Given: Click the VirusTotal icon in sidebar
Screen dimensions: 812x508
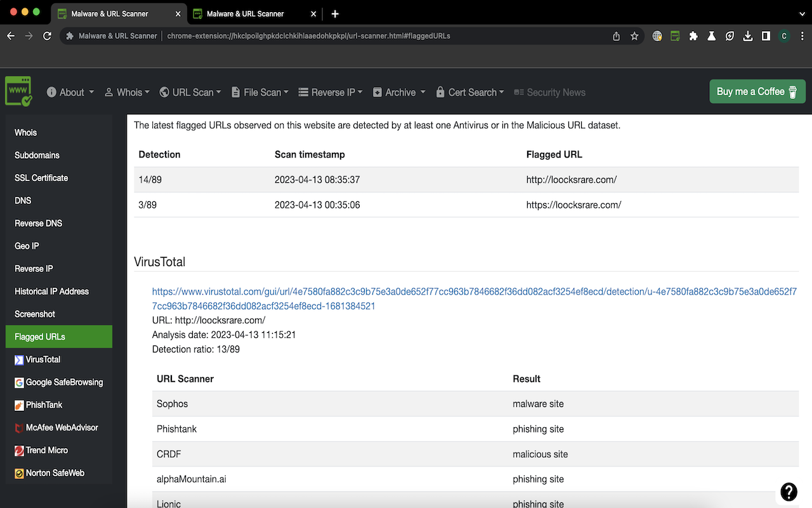Looking at the screenshot, I should pyautogui.click(x=19, y=360).
